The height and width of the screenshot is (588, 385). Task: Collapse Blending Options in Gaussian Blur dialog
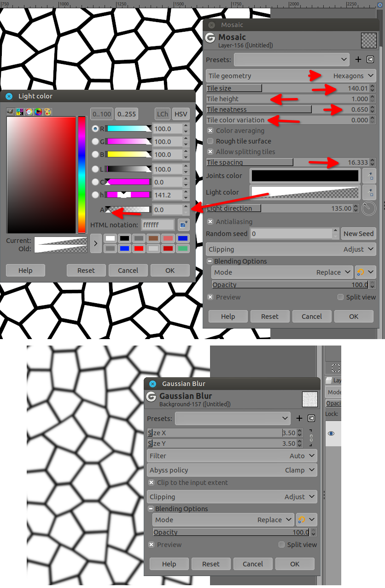[152, 509]
